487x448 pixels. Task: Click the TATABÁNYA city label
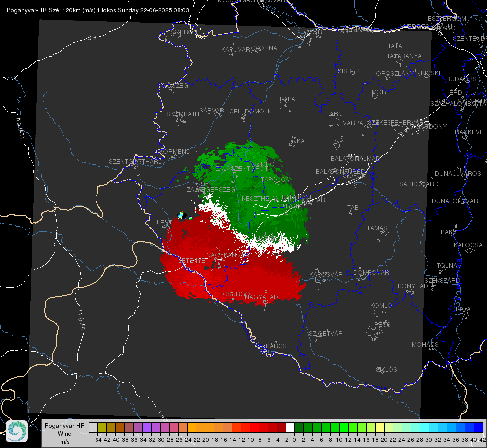404,56
